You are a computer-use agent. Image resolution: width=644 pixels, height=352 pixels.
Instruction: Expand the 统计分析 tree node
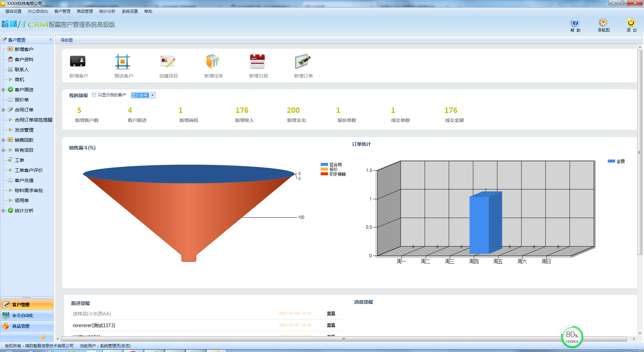tap(3, 211)
